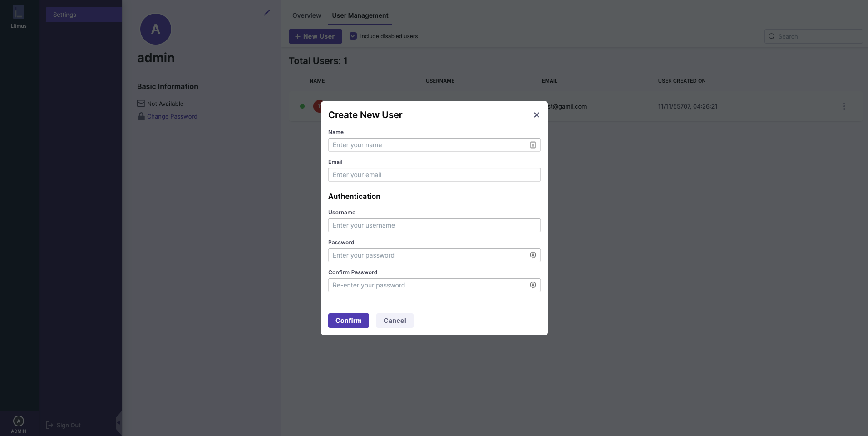The width and height of the screenshot is (868, 436).
Task: Click the Litmus logo icon
Action: [x=18, y=12]
